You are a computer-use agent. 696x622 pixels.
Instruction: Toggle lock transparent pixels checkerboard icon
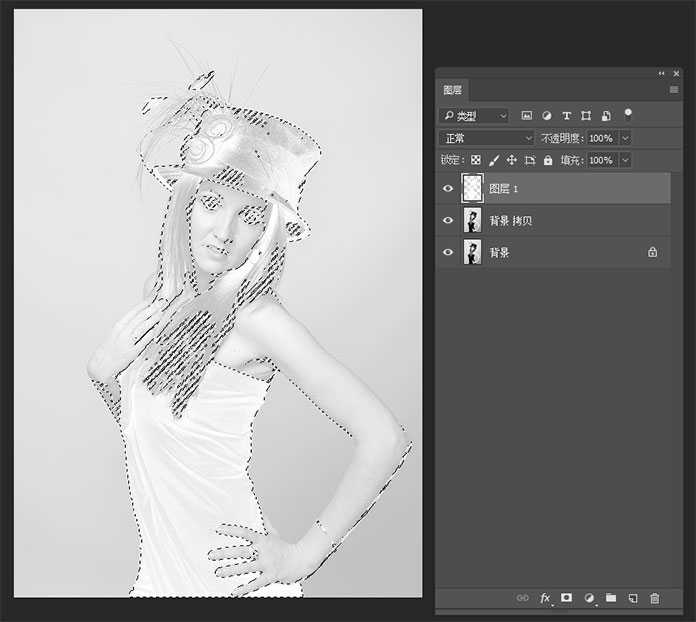pyautogui.click(x=476, y=160)
